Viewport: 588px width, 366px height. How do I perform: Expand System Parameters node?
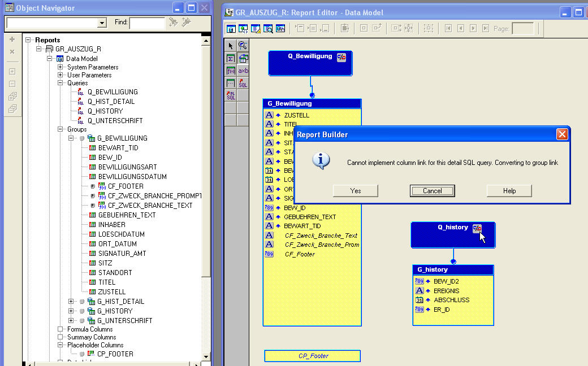(60, 67)
